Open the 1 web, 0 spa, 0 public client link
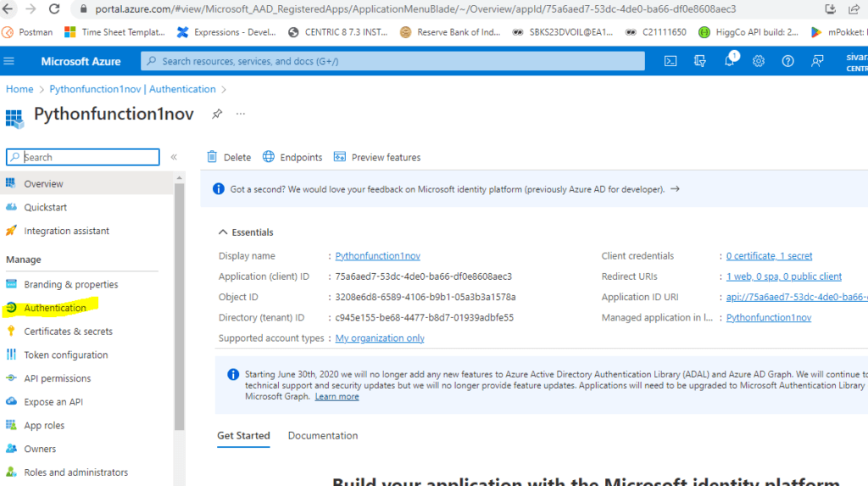The height and width of the screenshot is (486, 868). point(784,277)
